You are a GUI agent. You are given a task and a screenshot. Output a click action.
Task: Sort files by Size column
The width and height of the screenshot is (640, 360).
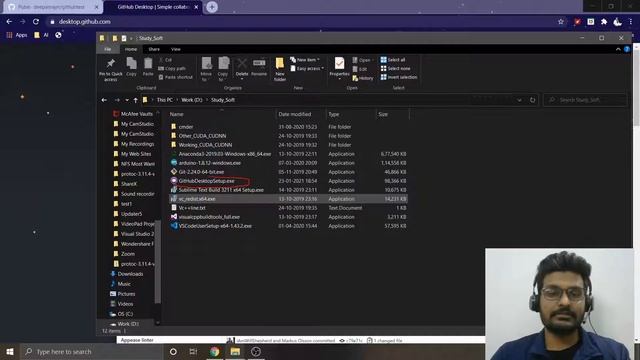[383, 114]
